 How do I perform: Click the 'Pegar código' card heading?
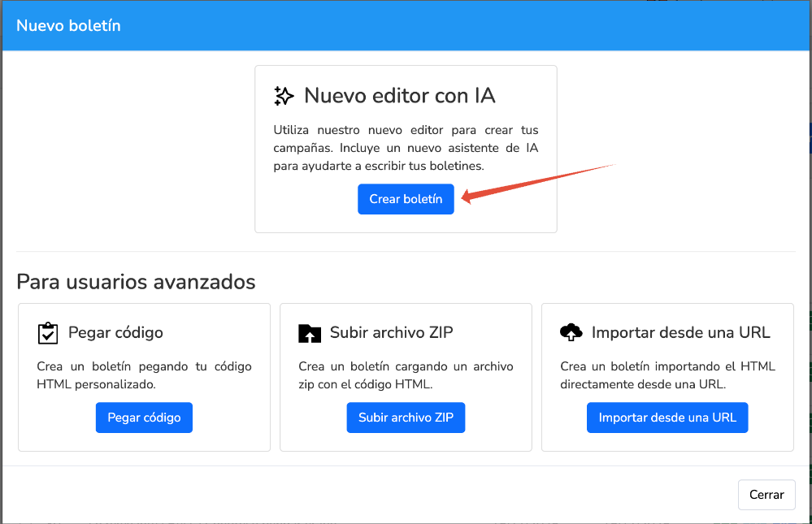pyautogui.click(x=115, y=332)
